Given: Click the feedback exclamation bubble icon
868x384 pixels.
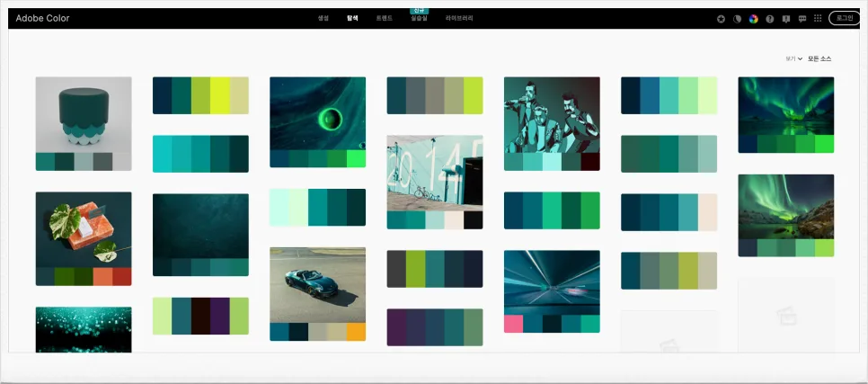Looking at the screenshot, I should (786, 19).
